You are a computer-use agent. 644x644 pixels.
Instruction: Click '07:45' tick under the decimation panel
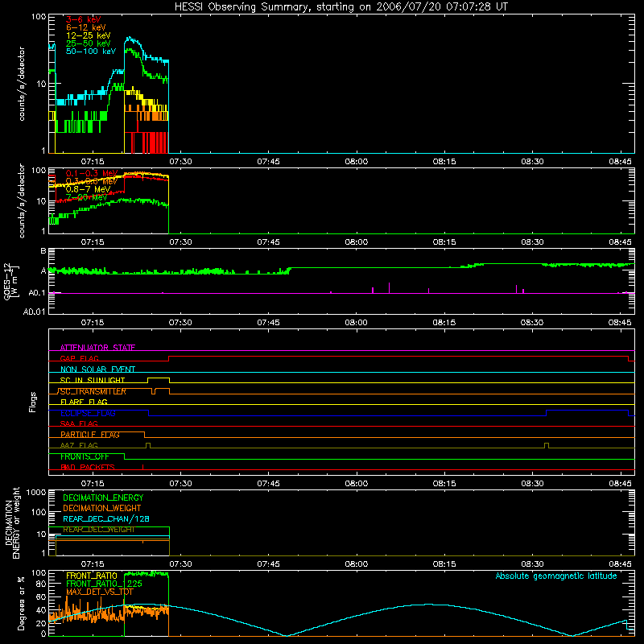(x=268, y=564)
